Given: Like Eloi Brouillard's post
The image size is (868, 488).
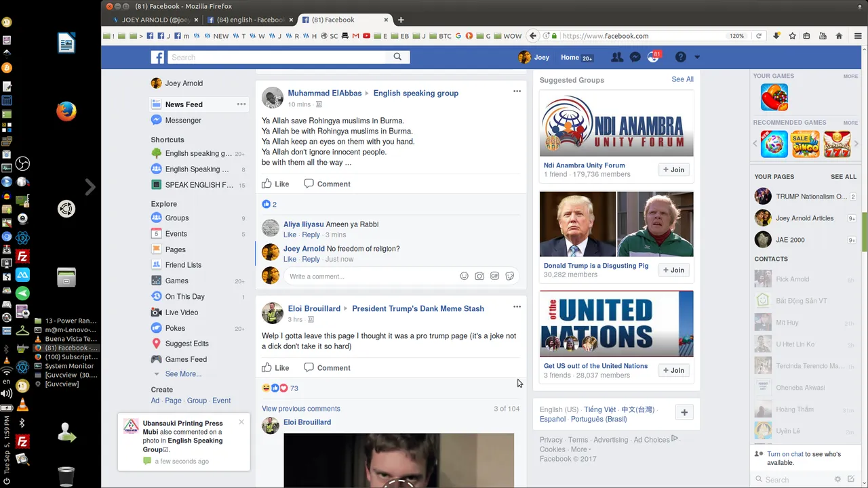Looking at the screenshot, I should tap(275, 368).
